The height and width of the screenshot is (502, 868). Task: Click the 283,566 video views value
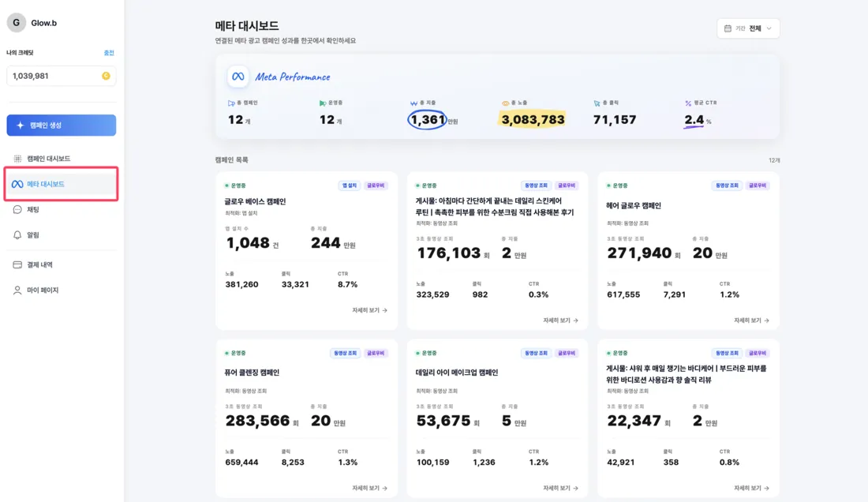click(x=257, y=421)
